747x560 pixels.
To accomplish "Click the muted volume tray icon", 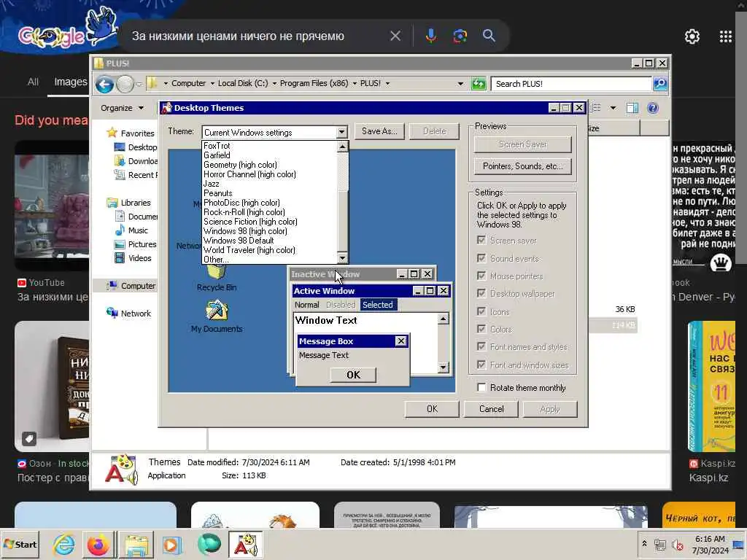I will 677,544.
